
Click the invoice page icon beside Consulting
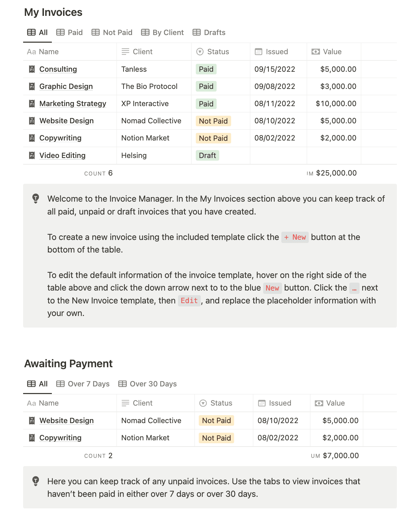point(32,69)
